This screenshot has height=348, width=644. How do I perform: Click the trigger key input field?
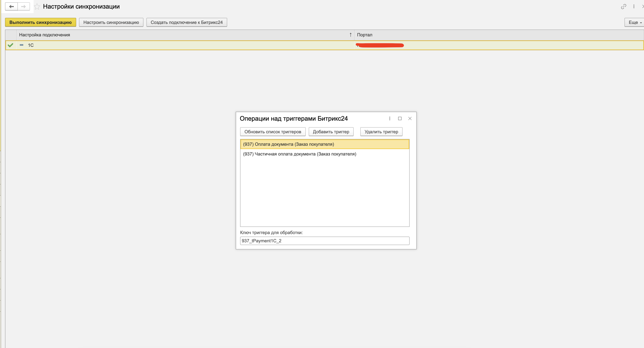click(x=325, y=241)
